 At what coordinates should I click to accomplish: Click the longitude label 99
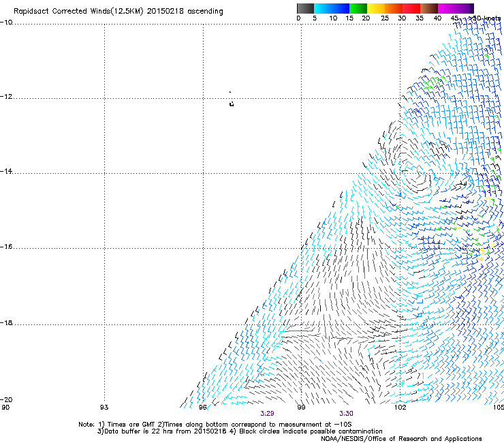pyautogui.click(x=301, y=408)
